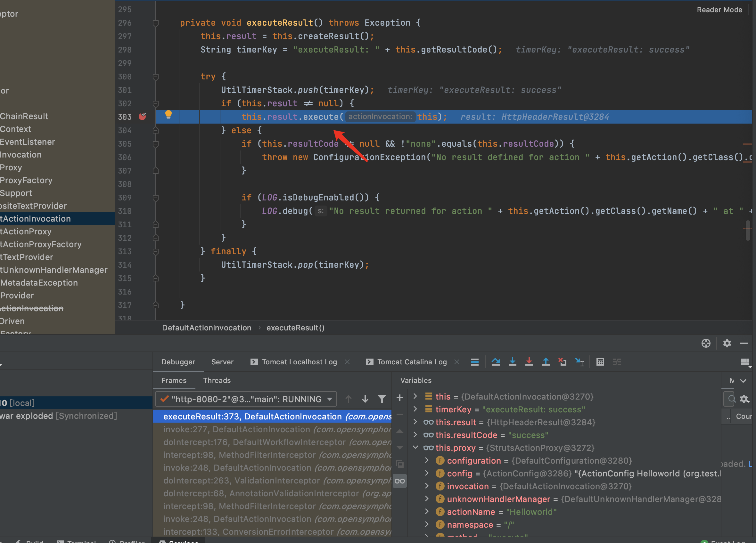Close the Tomcat Localhost Log tab

[347, 362]
